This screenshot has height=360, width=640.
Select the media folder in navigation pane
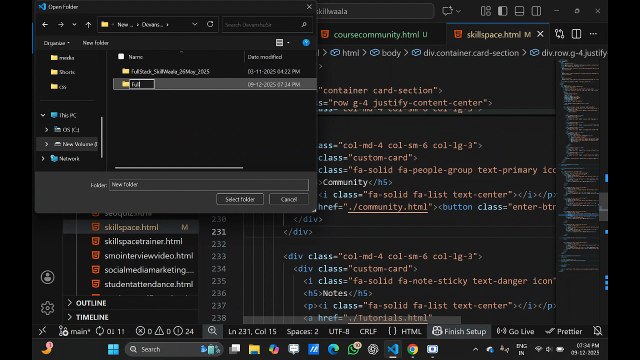(62, 58)
